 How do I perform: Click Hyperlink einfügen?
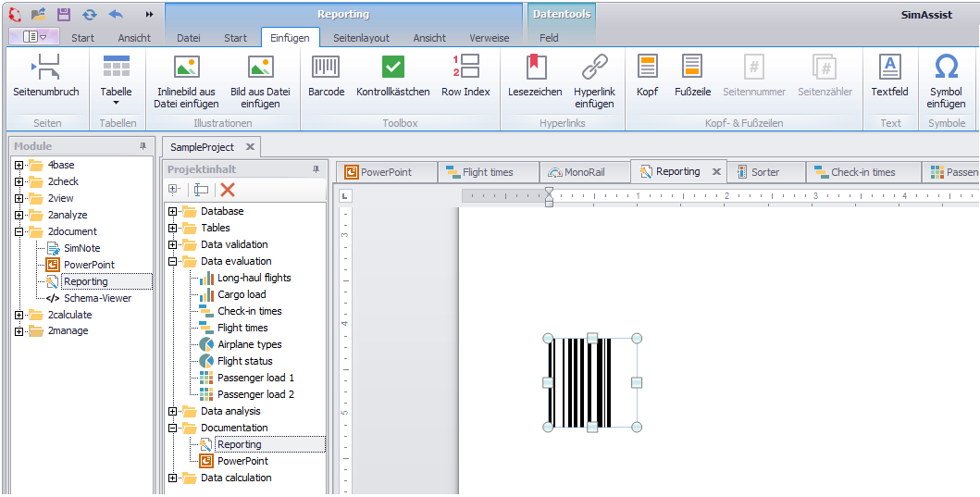pyautogui.click(x=594, y=81)
